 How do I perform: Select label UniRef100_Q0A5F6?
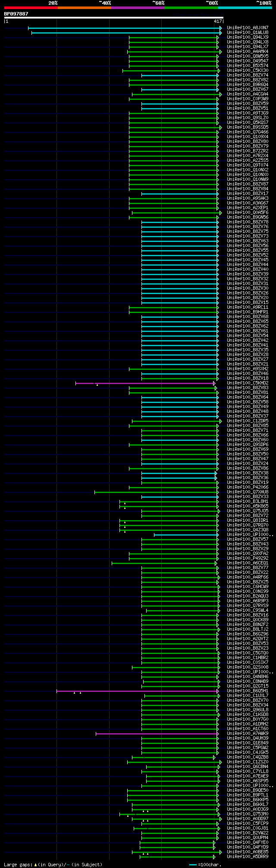tap(248, 212)
